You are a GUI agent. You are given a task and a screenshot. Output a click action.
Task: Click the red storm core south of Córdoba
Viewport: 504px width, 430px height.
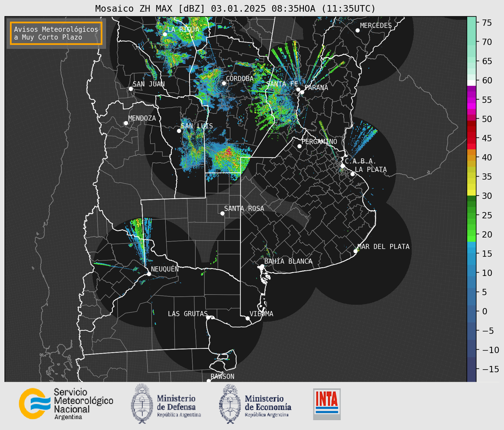[229, 152]
